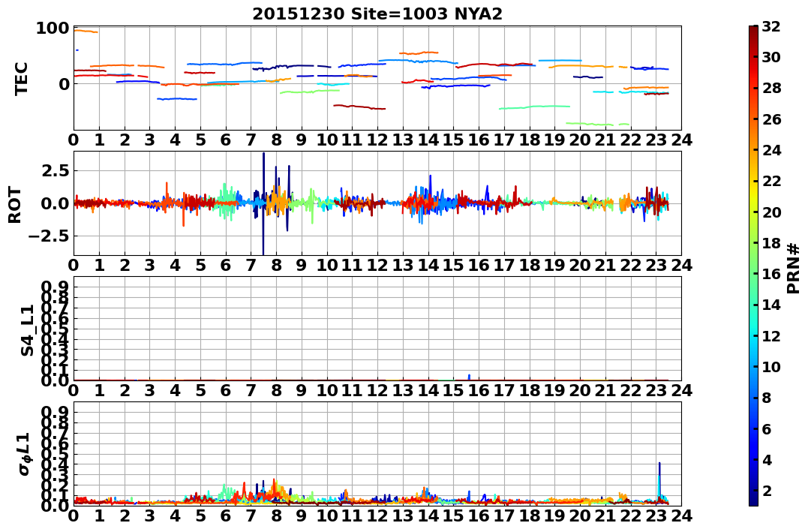Screen dimensions: 808x532
Task: Click hour 24 tick under TEC panel
Action: (681, 141)
